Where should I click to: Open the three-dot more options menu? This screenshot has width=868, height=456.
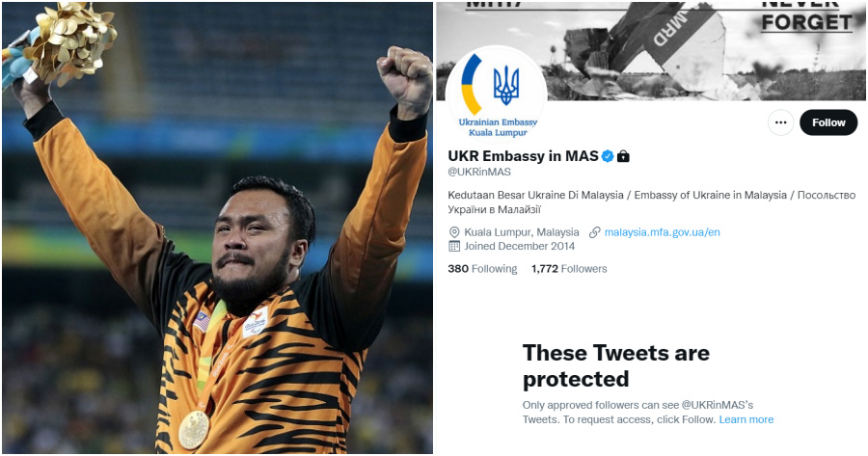[780, 122]
